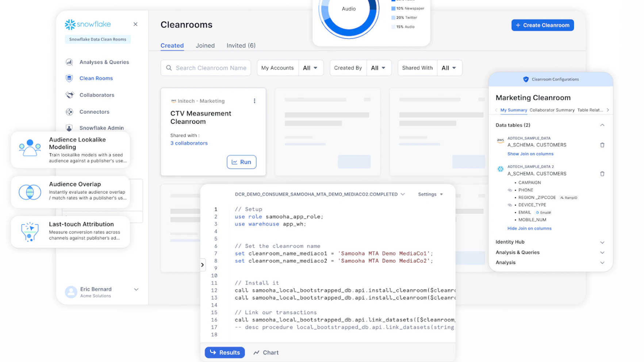Click the search magnifier icon
The height and width of the screenshot is (362, 644).
169,68
